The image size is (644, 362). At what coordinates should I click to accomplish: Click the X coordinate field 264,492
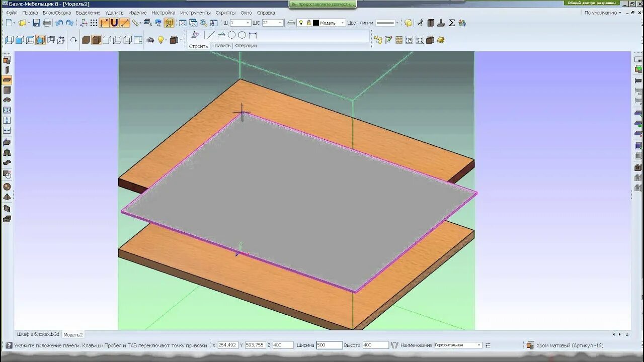[x=227, y=345]
